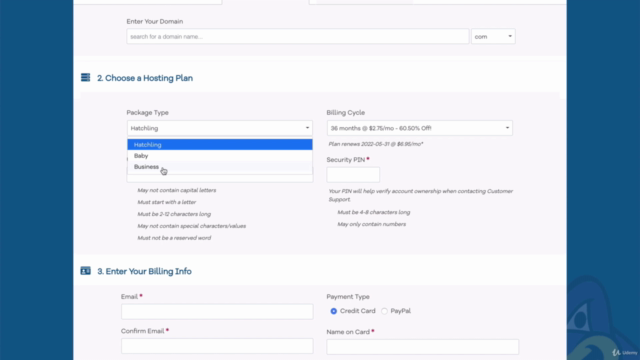Click the '3. Enter Your Billing Info' heading

point(144,271)
